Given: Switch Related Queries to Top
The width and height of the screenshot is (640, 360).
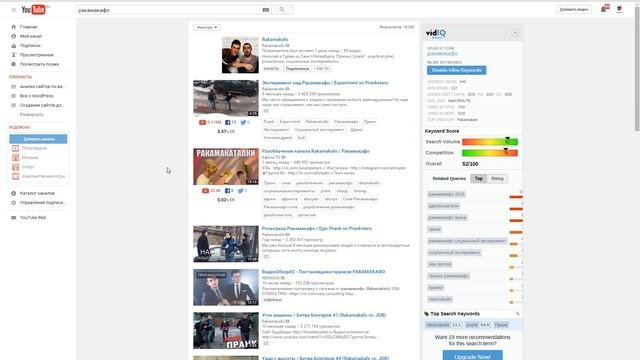Looking at the screenshot, I should click(x=478, y=179).
